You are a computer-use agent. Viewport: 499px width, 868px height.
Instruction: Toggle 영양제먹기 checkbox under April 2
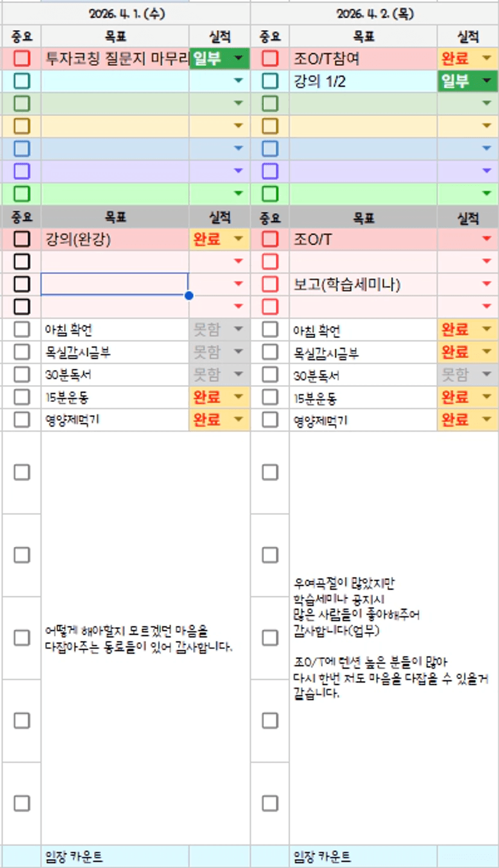pyautogui.click(x=270, y=420)
